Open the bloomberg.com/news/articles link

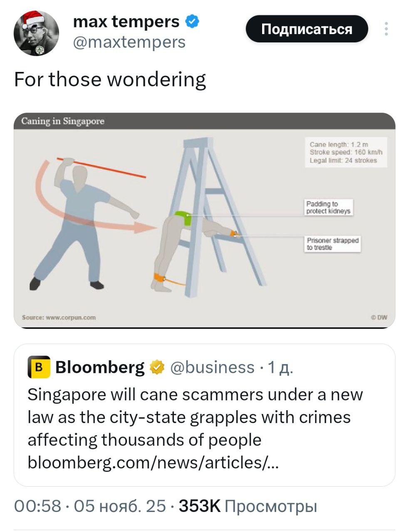(153, 462)
